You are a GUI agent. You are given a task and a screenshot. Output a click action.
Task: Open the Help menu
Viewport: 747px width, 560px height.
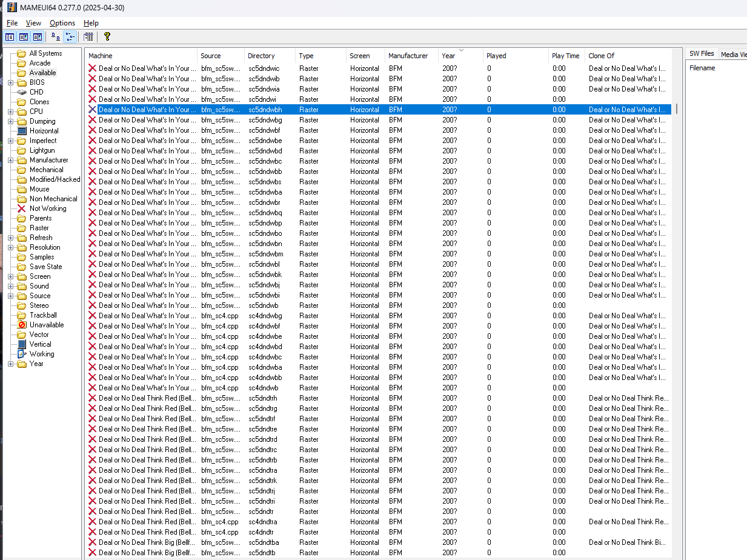pos(91,23)
